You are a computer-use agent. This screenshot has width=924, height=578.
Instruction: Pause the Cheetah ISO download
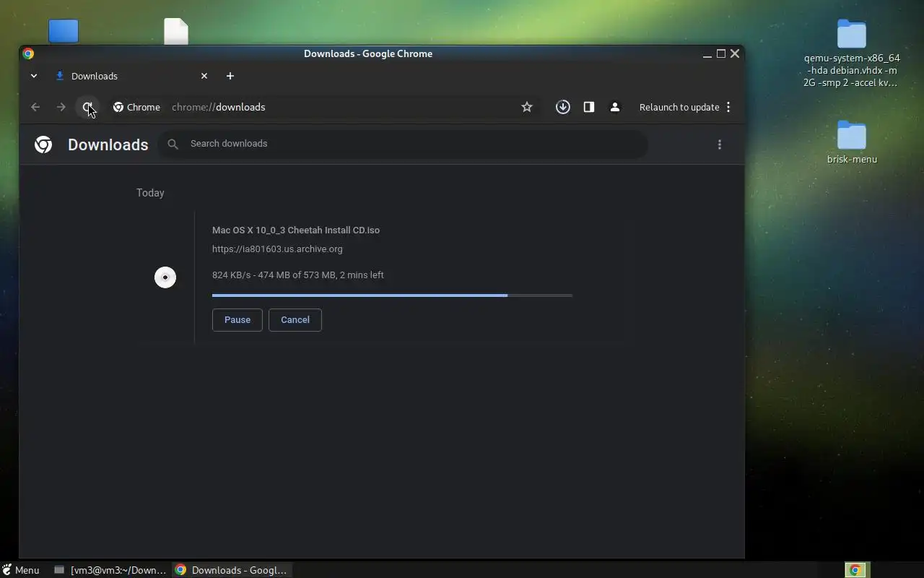237,320
